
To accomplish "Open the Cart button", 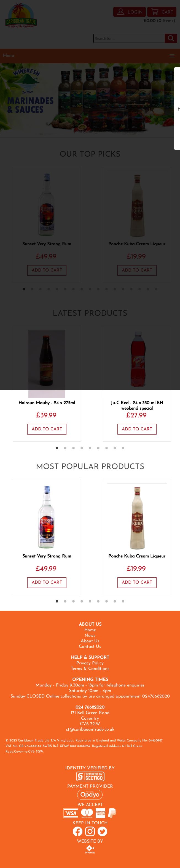I will tap(162, 12).
